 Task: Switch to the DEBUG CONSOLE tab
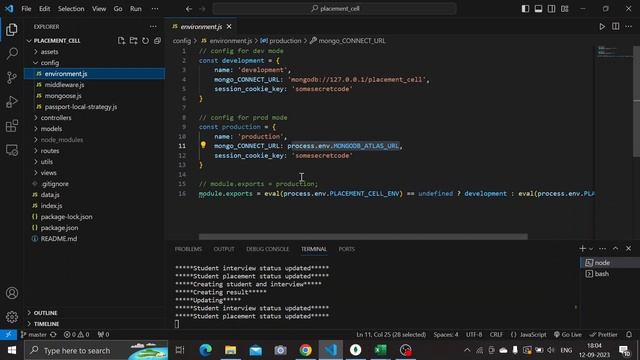coord(267,249)
